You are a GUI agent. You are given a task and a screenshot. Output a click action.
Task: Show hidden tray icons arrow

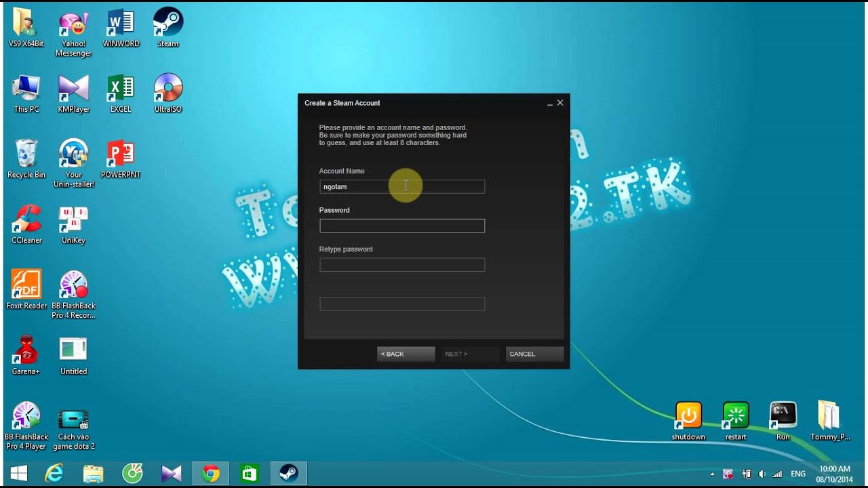click(712, 474)
